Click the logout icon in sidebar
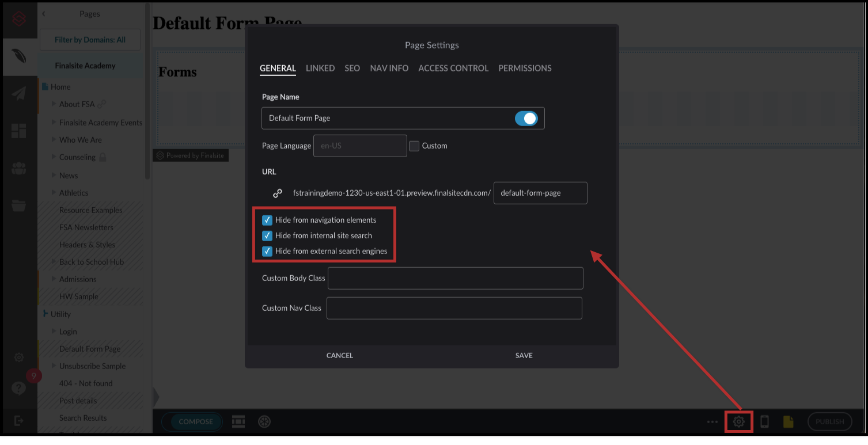The height and width of the screenshot is (445, 868). click(x=19, y=421)
